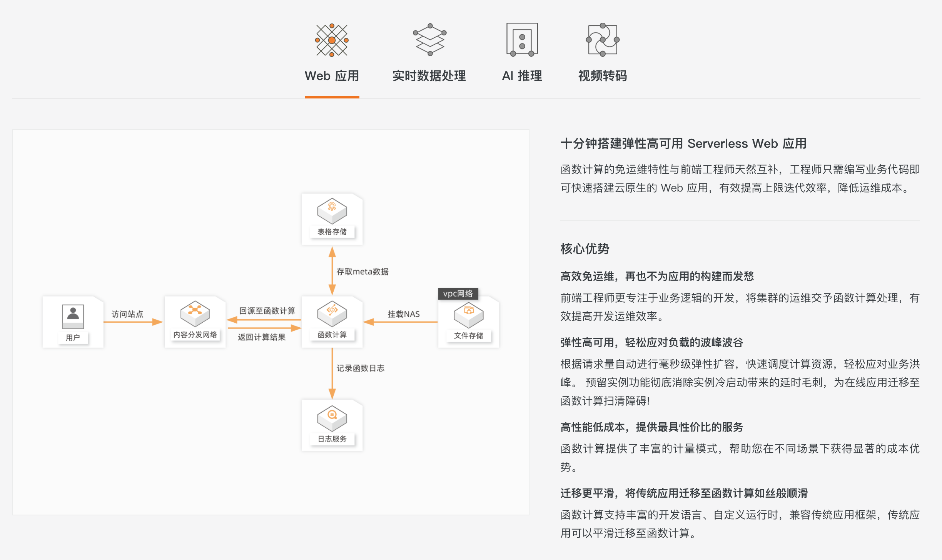Click the 记录函数日志 arrow label
This screenshot has height=560, width=942.
pyautogui.click(x=360, y=368)
